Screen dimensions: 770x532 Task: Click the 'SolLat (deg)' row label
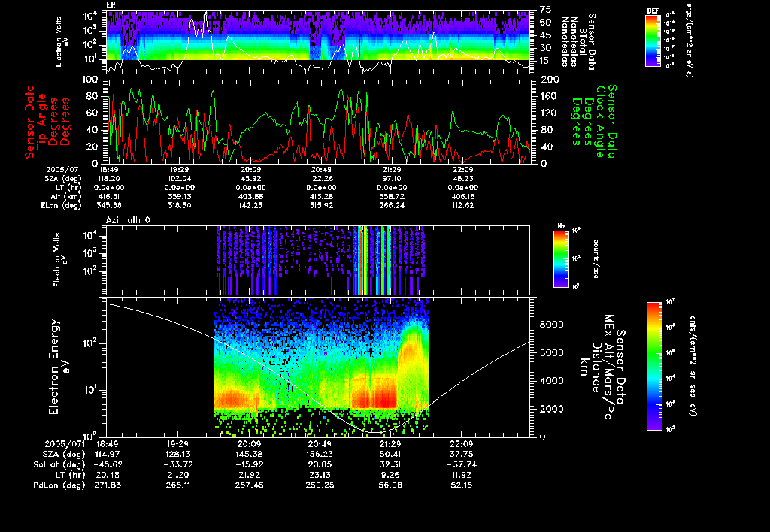59,465
